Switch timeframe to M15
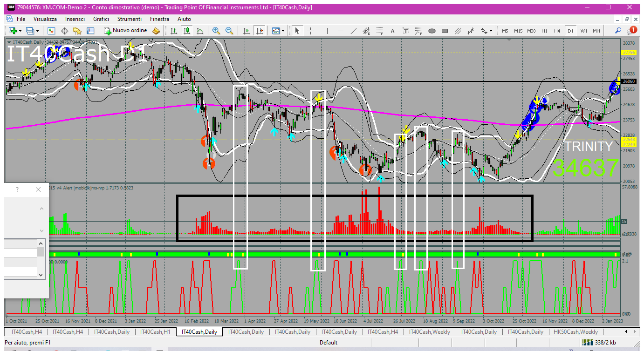This screenshot has width=644, height=351. tap(518, 31)
